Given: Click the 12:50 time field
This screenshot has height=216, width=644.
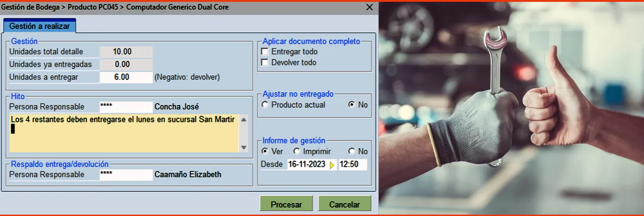Looking at the screenshot, I should (x=353, y=165).
